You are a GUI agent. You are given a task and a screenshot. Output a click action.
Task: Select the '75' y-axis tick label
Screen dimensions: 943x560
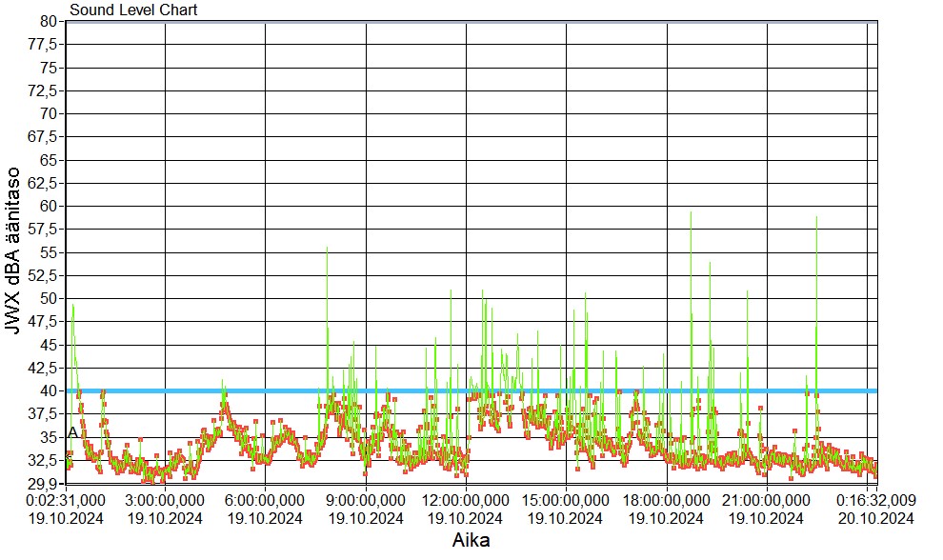coord(49,68)
